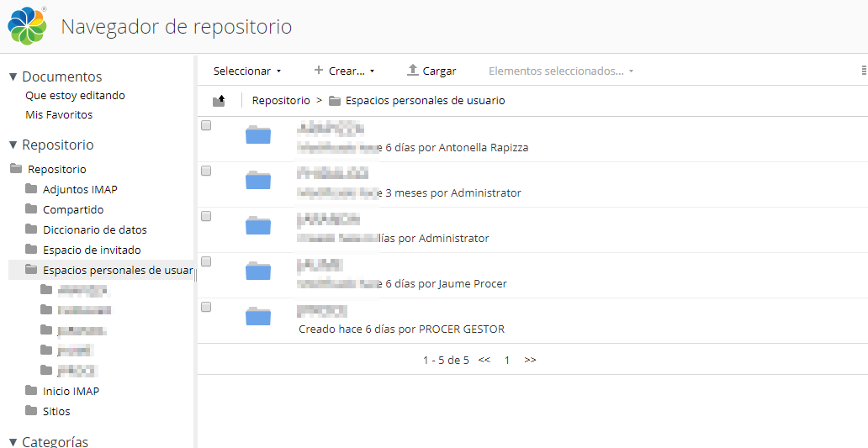Click Cargar upload button
The height and width of the screenshot is (448, 868).
tap(431, 71)
